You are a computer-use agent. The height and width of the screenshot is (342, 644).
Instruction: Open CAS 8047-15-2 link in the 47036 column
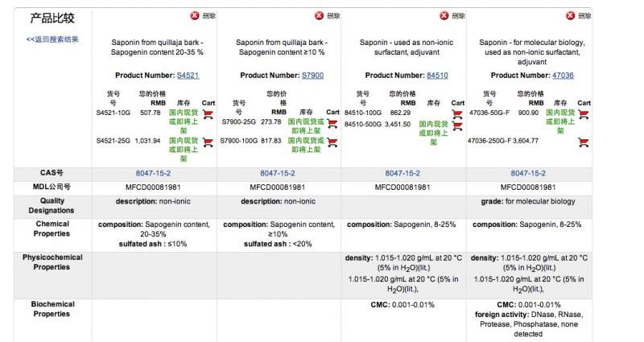point(529,173)
